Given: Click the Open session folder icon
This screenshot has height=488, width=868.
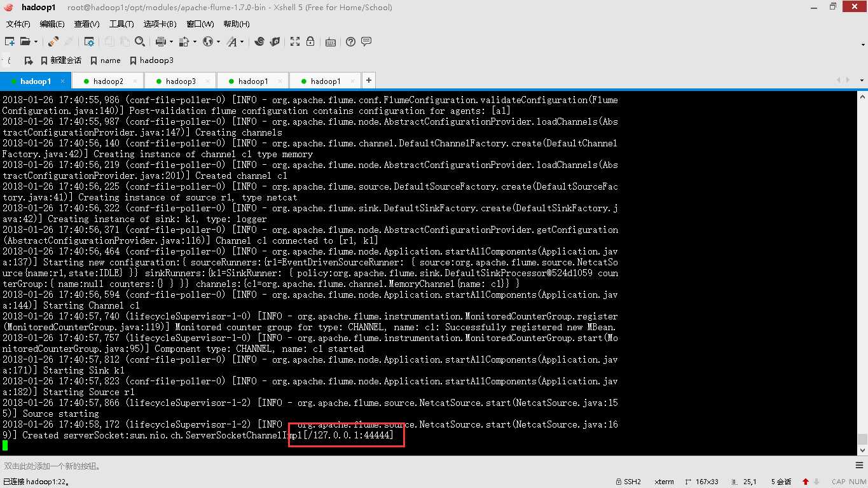Looking at the screenshot, I should pyautogui.click(x=25, y=41).
